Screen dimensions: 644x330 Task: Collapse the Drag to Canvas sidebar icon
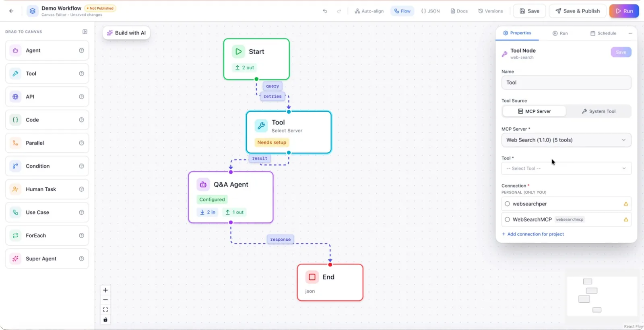[85, 32]
